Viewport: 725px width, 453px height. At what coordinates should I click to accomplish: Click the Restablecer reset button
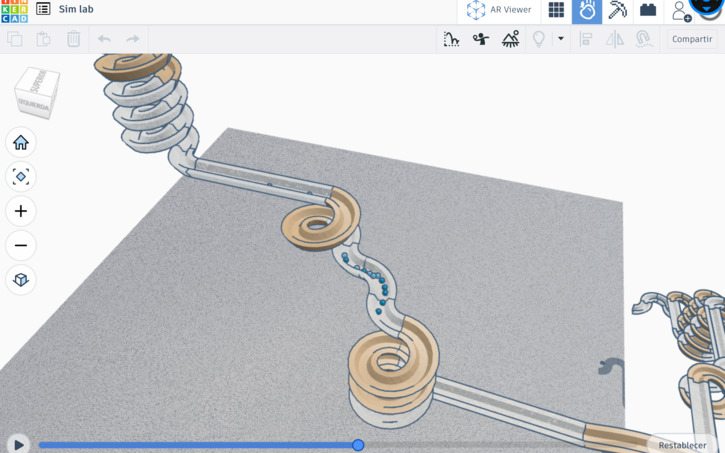tap(682, 445)
